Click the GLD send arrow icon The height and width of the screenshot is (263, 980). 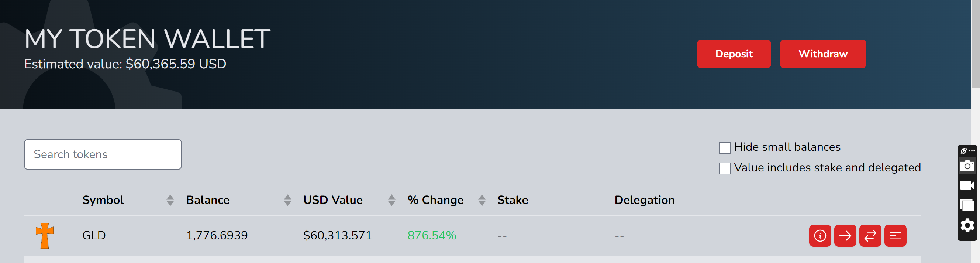[x=845, y=236]
